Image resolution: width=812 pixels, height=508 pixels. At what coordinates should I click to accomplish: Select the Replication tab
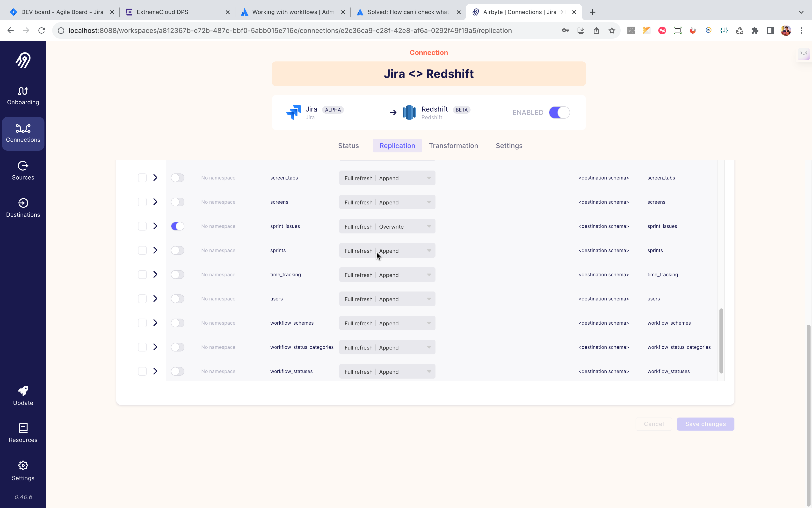(397, 146)
